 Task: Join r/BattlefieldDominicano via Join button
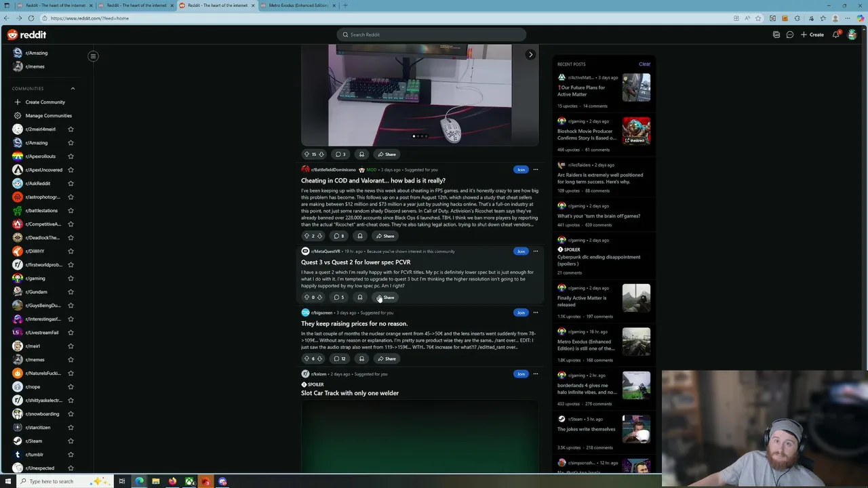521,169
